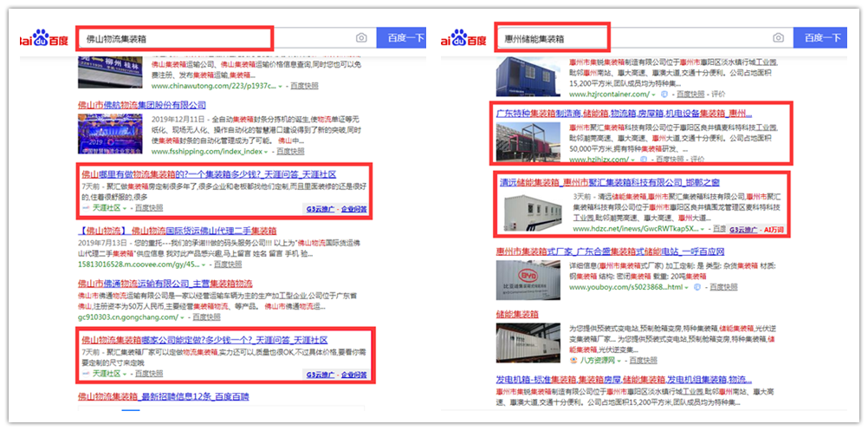Click G3云推广 tag on 清远储能集装箱 result
Screen dimensions: 868x431
(x=742, y=229)
